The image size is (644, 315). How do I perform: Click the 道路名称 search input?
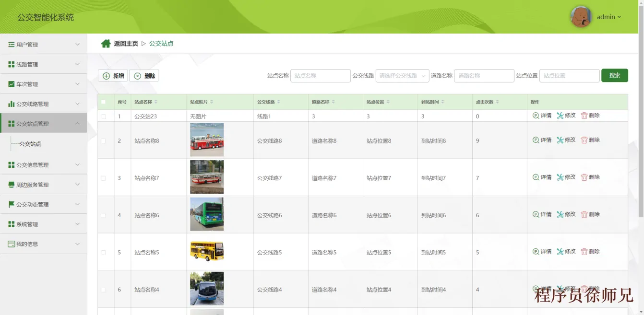tap(484, 76)
